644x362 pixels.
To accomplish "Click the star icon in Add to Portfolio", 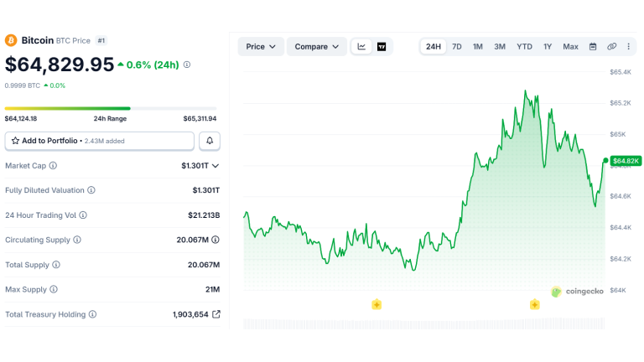I will pos(15,141).
